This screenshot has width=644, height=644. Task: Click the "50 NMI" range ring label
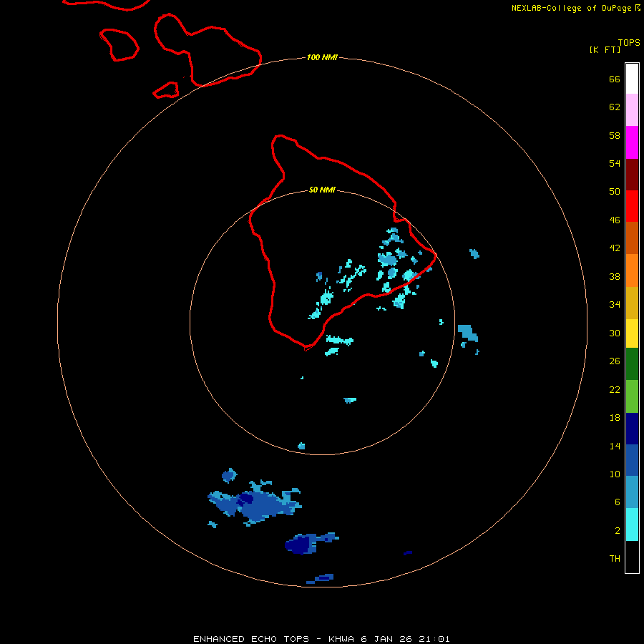pyautogui.click(x=322, y=190)
